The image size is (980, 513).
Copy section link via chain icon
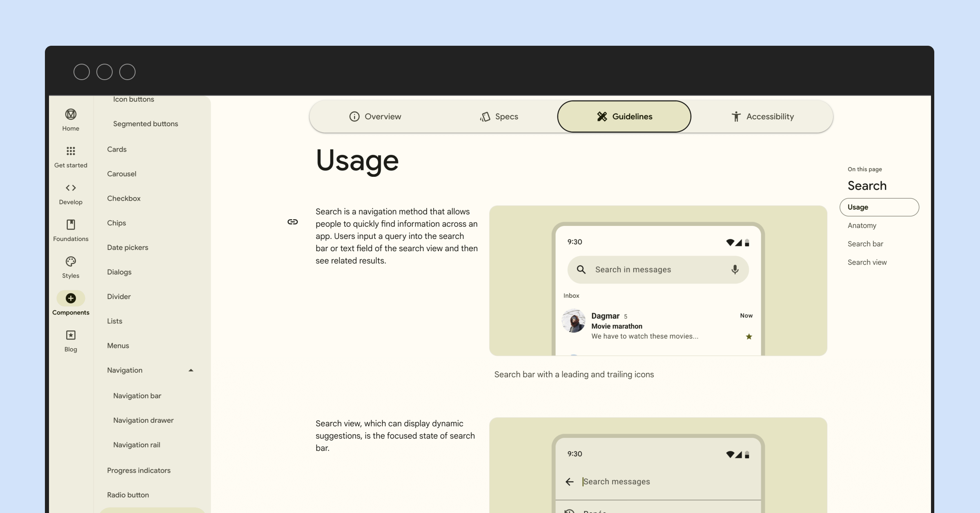point(292,222)
